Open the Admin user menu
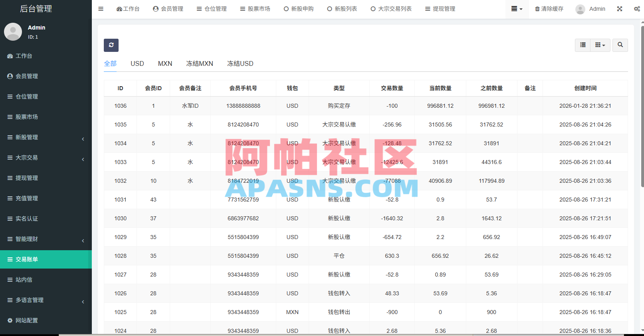644x336 pixels. click(590, 9)
